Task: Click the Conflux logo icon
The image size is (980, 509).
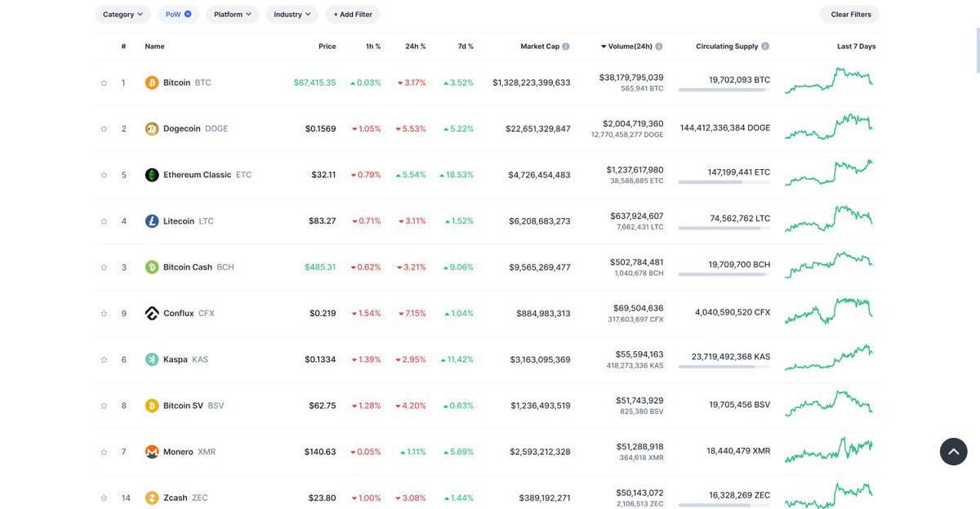Action: [152, 313]
